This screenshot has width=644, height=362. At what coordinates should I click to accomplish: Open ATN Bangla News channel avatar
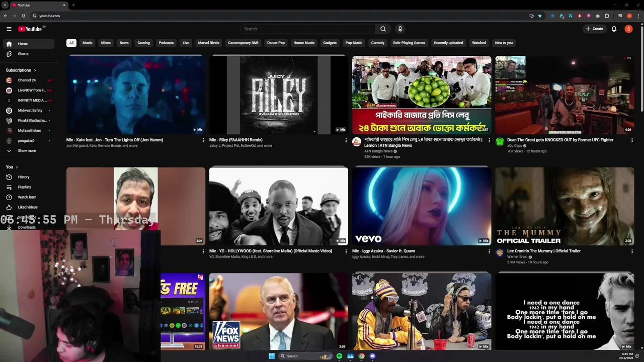pos(357,142)
